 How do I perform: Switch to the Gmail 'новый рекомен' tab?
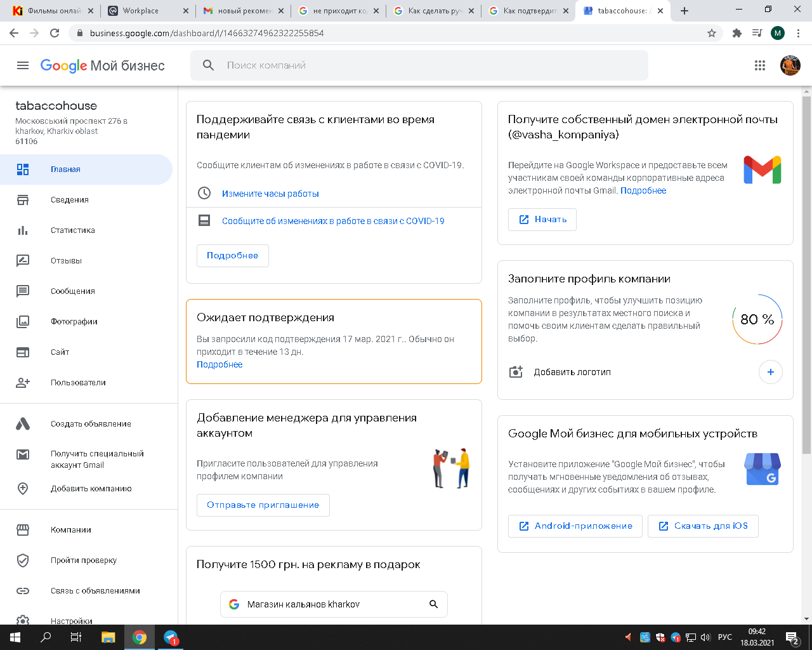[x=242, y=11]
